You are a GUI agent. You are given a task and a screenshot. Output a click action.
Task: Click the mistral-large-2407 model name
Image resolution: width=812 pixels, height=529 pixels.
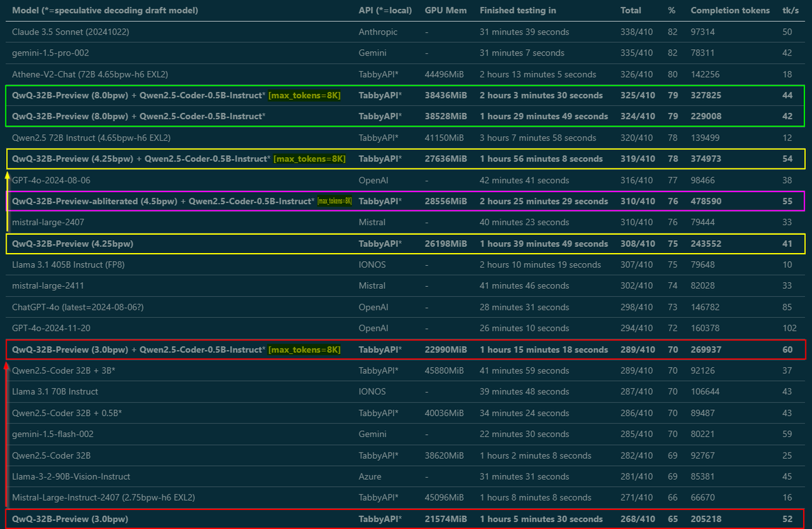[48, 222]
